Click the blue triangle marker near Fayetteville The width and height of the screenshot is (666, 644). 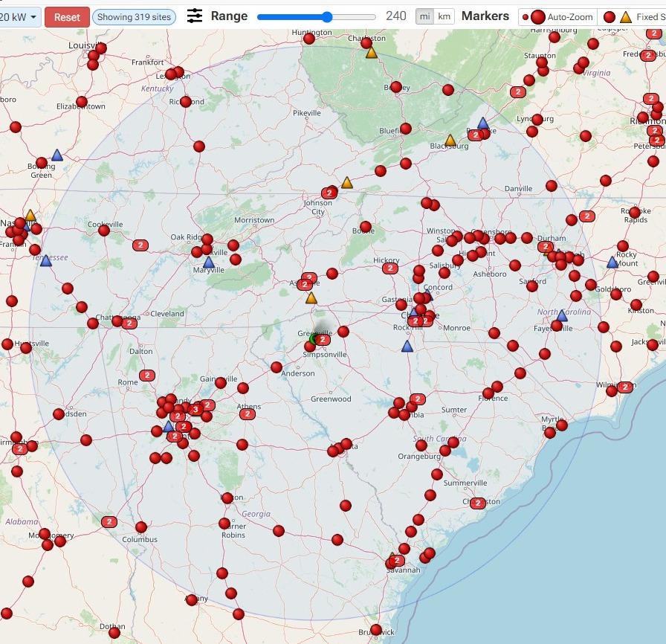click(561, 315)
